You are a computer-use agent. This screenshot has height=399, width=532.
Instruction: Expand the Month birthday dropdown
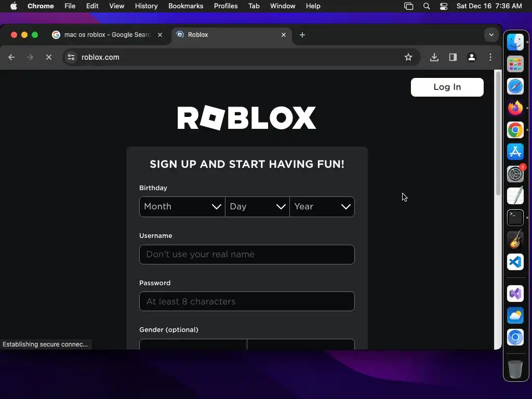pos(182,207)
